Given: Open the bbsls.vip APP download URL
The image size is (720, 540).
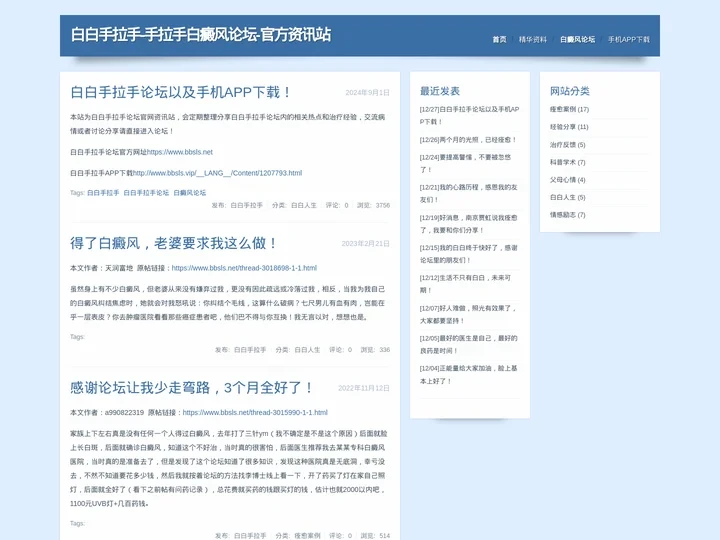Looking at the screenshot, I should coord(217,173).
